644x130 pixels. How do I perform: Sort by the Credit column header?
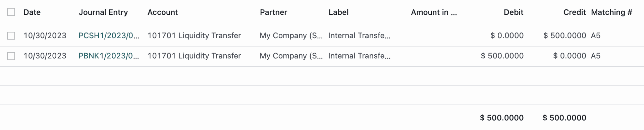(575, 12)
